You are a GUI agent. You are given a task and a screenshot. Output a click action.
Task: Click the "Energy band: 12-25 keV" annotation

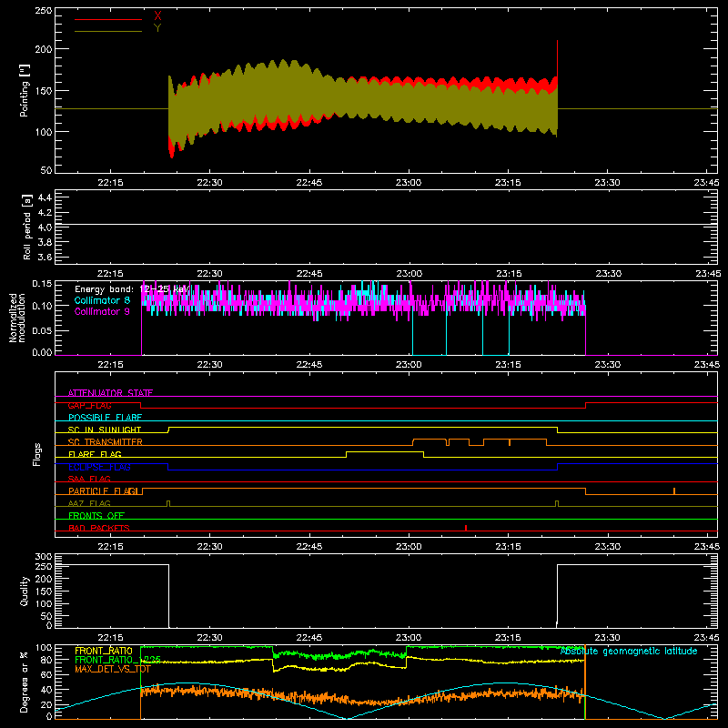132,289
